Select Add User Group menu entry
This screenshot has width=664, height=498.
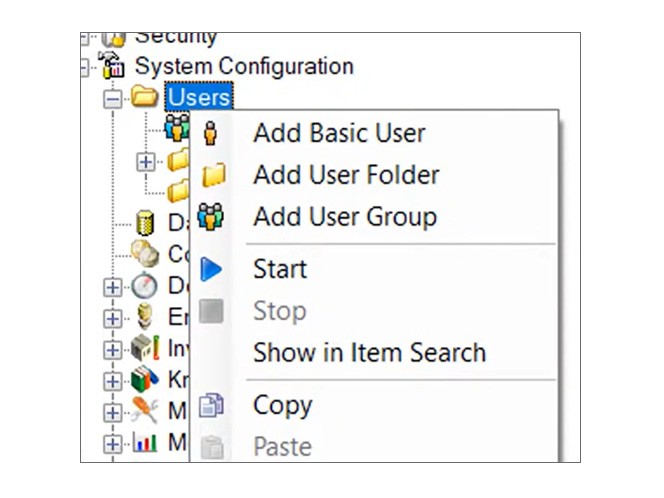pyautogui.click(x=344, y=217)
